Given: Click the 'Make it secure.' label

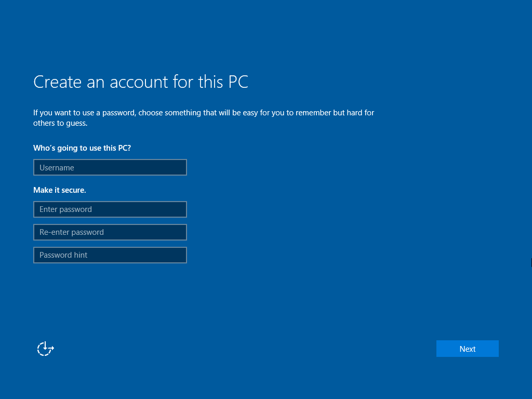Looking at the screenshot, I should click(x=60, y=190).
